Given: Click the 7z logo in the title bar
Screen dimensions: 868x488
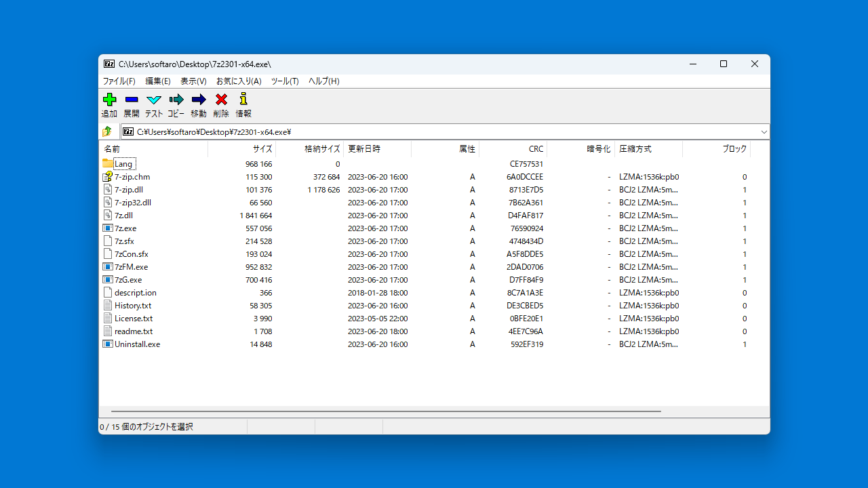Looking at the screenshot, I should pos(109,64).
